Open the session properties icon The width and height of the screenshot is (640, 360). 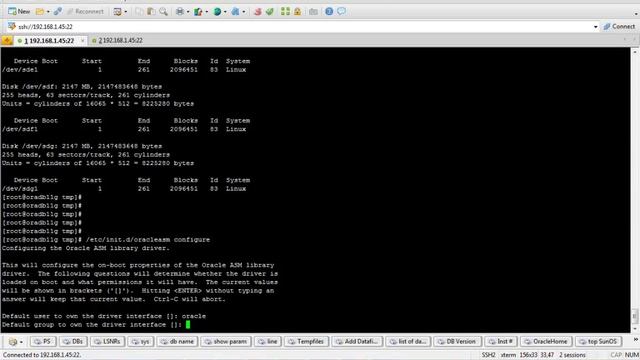pyautogui.click(x=118, y=11)
